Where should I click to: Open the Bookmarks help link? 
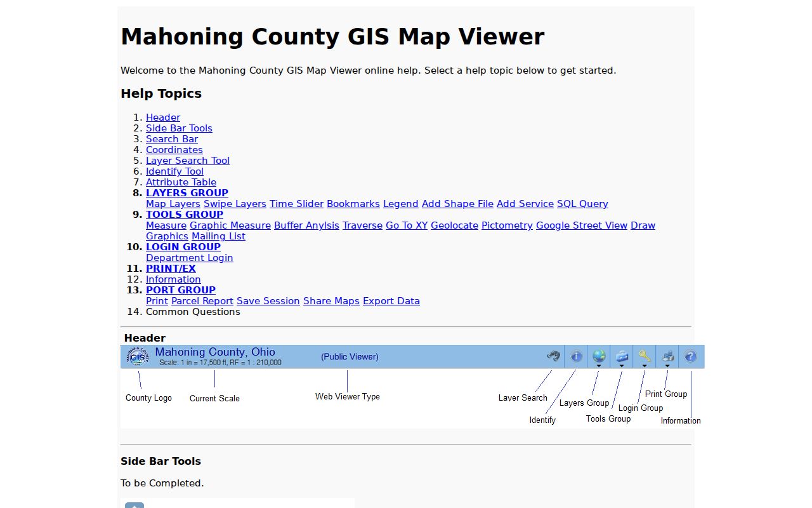353,204
